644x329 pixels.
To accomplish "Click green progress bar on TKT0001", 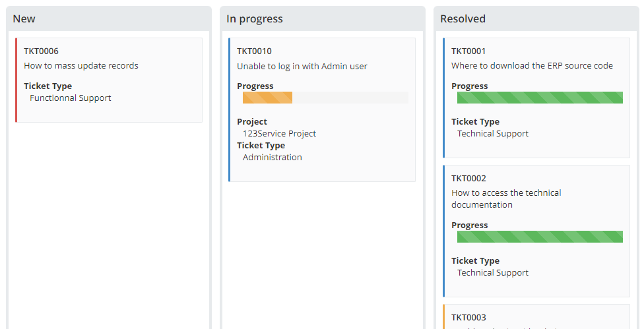I will (540, 98).
